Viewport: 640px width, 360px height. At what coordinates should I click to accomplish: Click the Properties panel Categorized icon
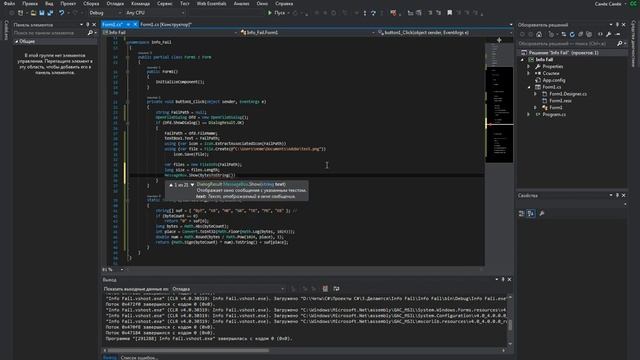(522, 213)
